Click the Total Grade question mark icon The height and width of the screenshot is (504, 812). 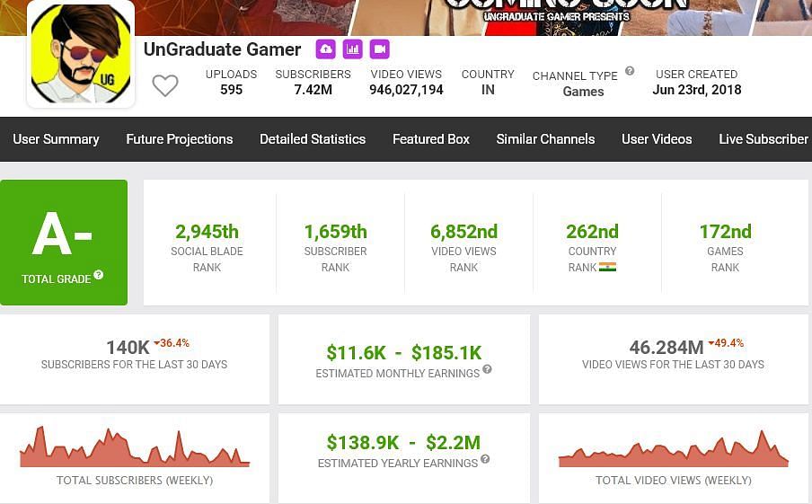pos(99,275)
